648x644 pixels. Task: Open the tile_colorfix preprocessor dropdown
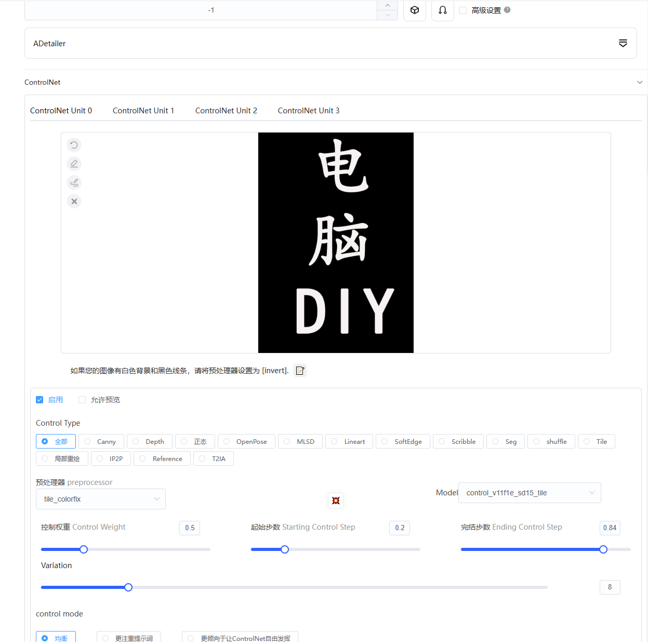(101, 499)
